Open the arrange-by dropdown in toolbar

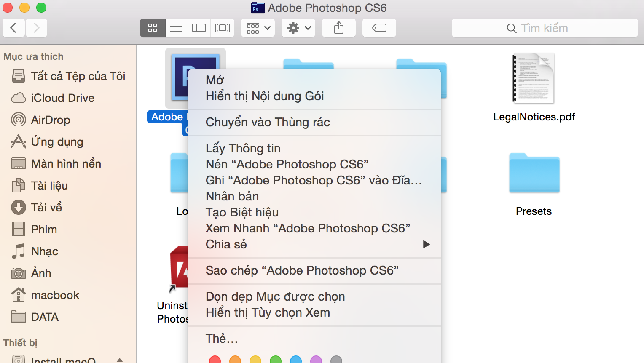tap(258, 28)
